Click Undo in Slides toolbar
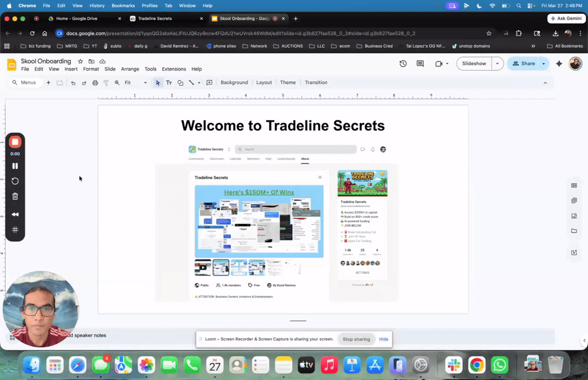Viewport: 588px width, 380px height. [73, 83]
